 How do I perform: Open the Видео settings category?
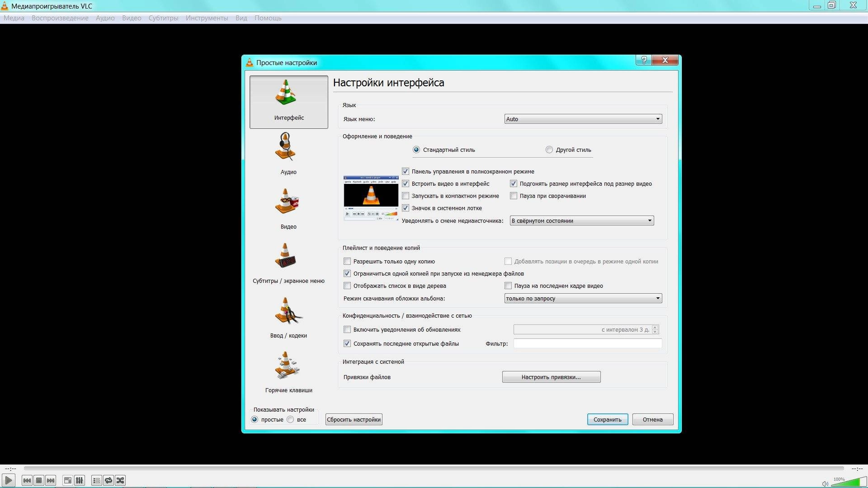coord(288,208)
